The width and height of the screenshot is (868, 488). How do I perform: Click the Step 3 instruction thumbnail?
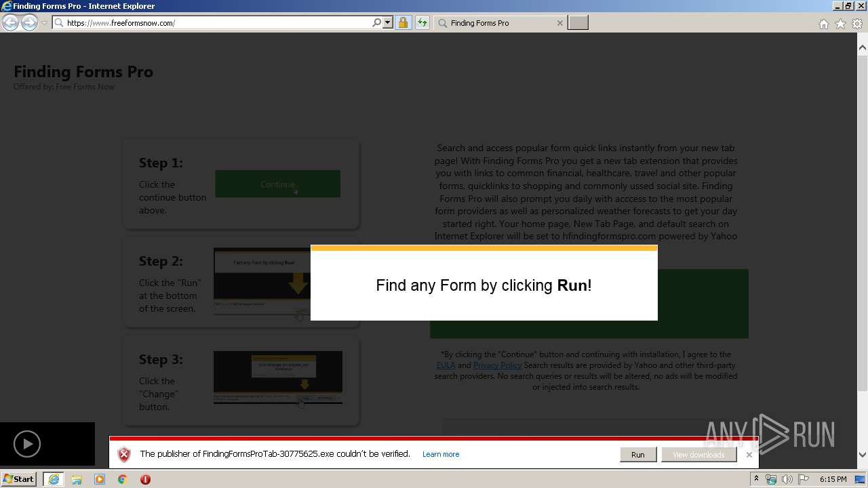[278, 378]
